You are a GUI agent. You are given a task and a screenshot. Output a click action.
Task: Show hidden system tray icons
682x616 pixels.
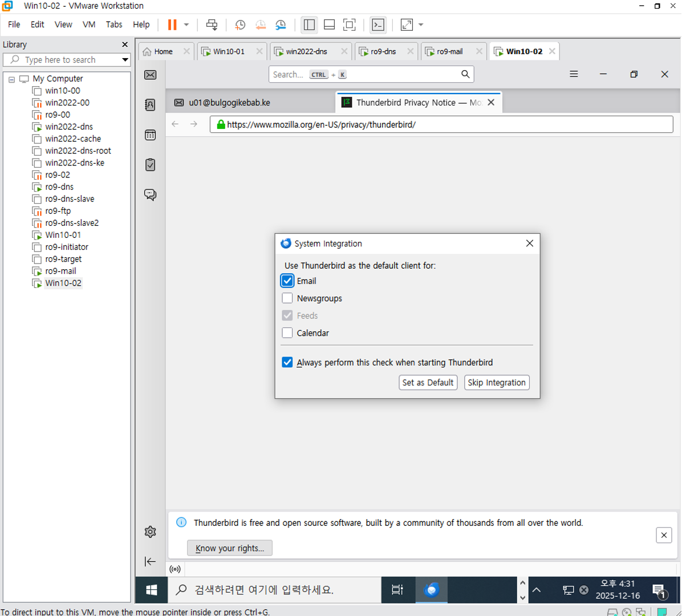coord(537,590)
